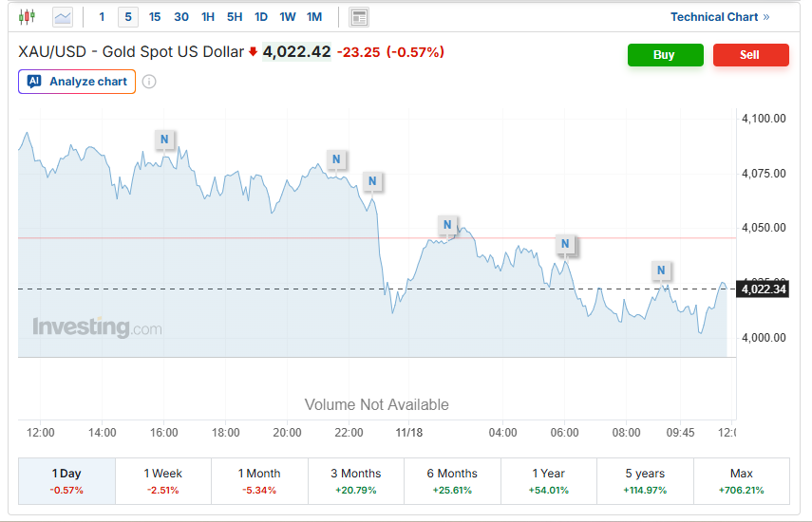Open the news layout icon in toolbar

coord(358,17)
